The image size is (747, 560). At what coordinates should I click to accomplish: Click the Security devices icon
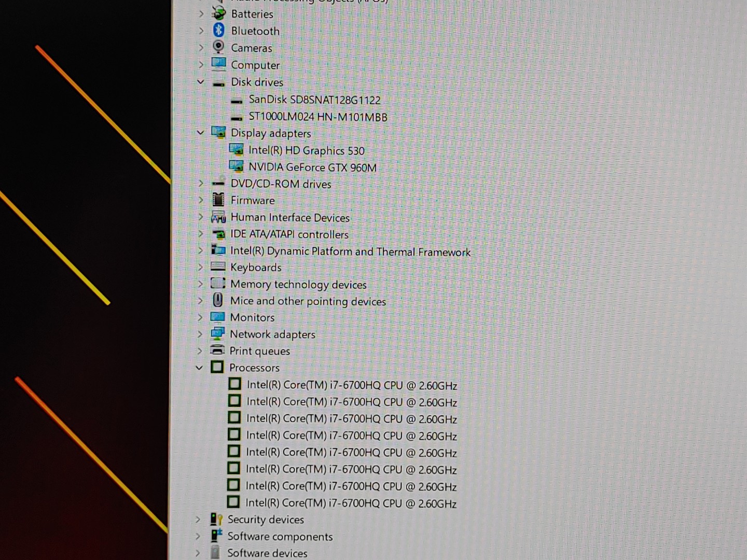point(216,519)
